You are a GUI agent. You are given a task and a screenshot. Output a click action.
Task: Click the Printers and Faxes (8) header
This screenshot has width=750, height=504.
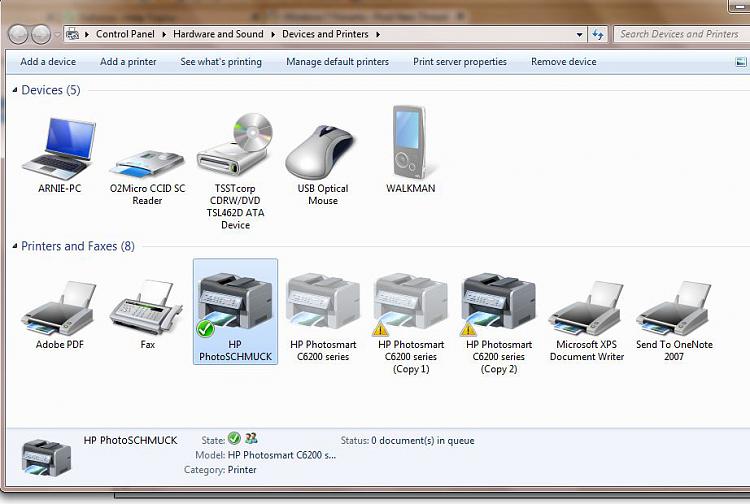pos(78,246)
